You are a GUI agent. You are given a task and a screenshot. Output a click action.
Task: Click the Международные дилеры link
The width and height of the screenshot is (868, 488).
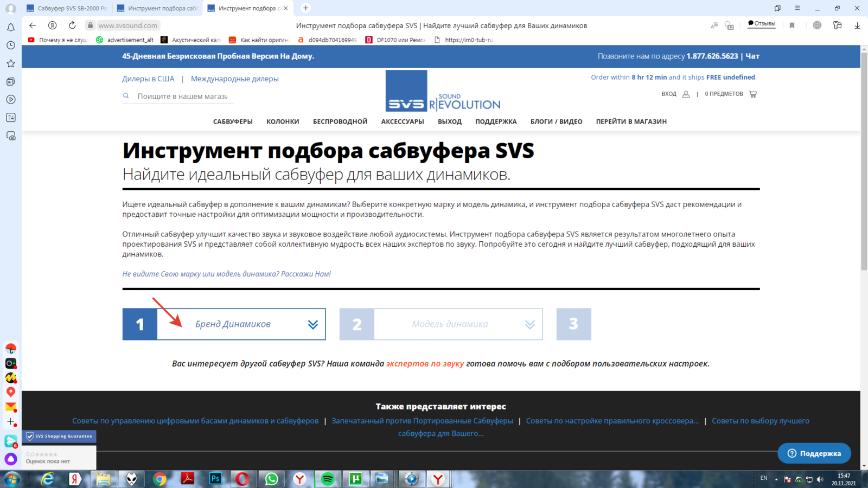point(234,79)
